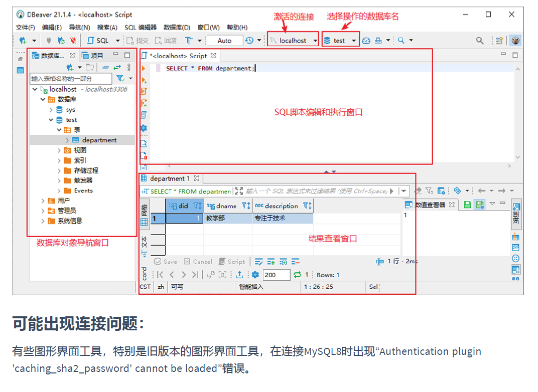Collapse the 表 tables node
538x392 pixels.
59,130
